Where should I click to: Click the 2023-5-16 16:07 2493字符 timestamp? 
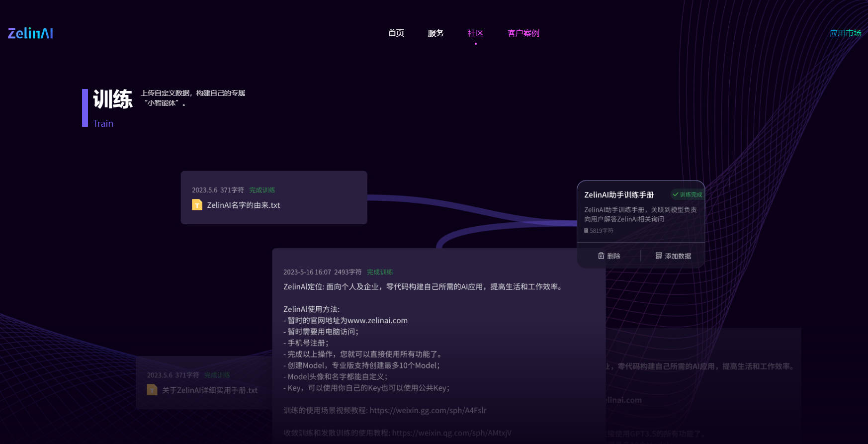pos(323,272)
